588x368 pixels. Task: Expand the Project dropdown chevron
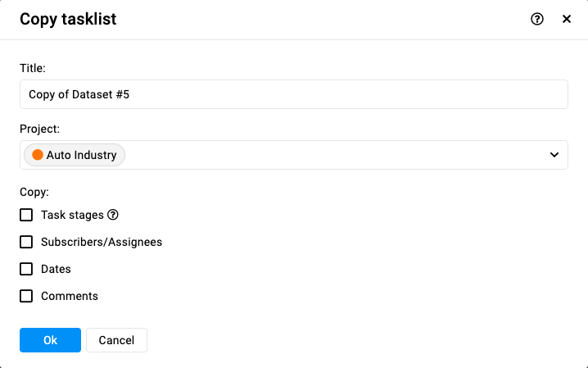pyautogui.click(x=554, y=155)
